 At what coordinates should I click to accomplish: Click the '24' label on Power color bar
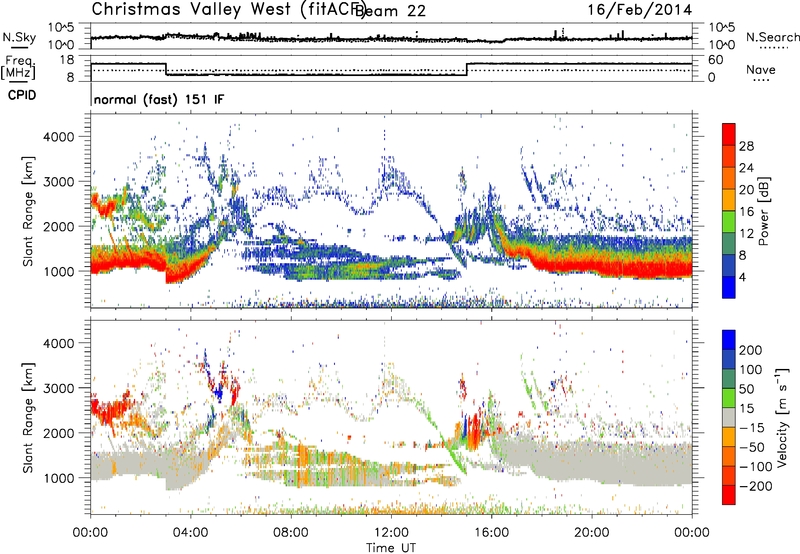click(x=746, y=168)
